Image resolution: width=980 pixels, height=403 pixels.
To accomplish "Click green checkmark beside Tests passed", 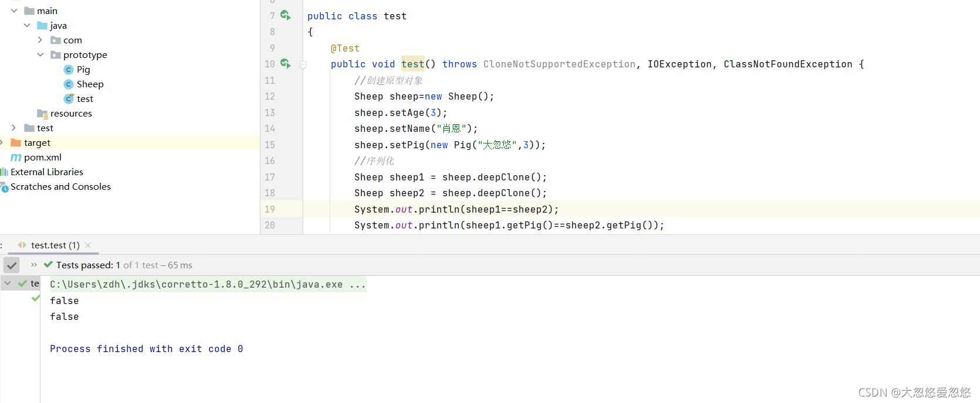I will point(48,265).
